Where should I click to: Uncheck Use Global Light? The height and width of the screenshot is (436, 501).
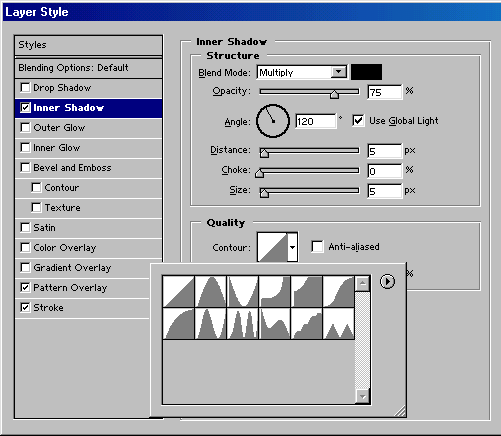click(358, 120)
